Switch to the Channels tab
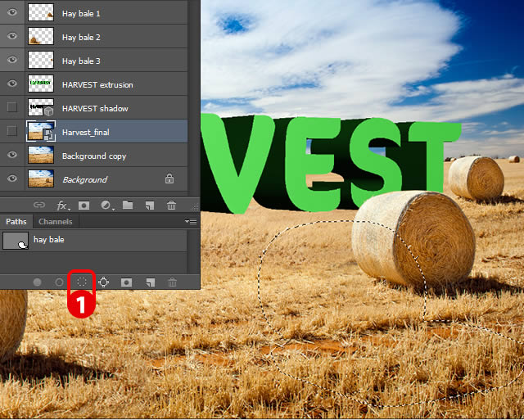 tap(56, 222)
